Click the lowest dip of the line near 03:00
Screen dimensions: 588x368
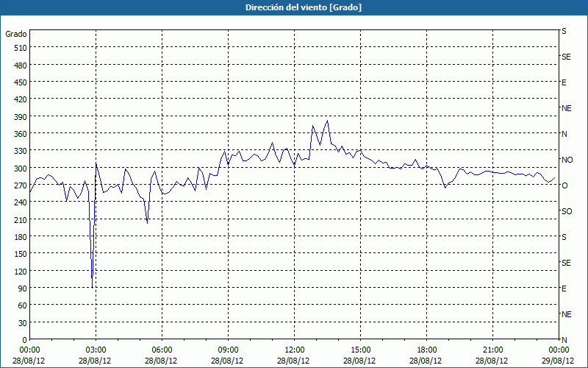pyautogui.click(x=93, y=288)
